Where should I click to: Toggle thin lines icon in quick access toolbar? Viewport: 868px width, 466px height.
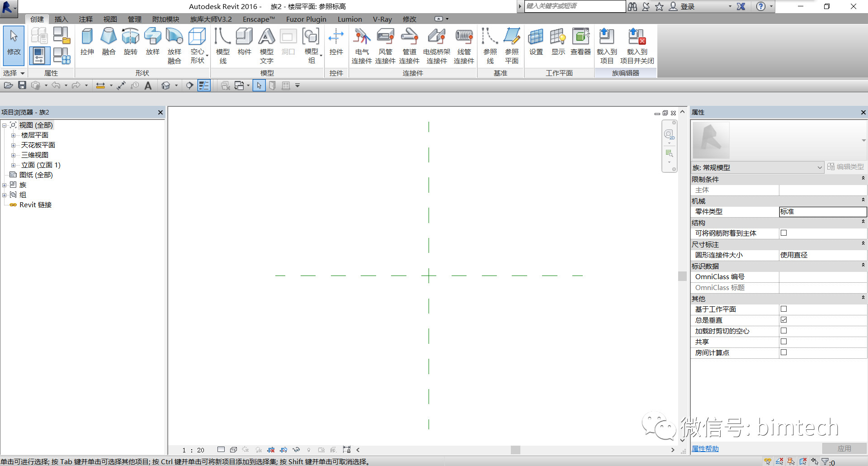coord(204,86)
